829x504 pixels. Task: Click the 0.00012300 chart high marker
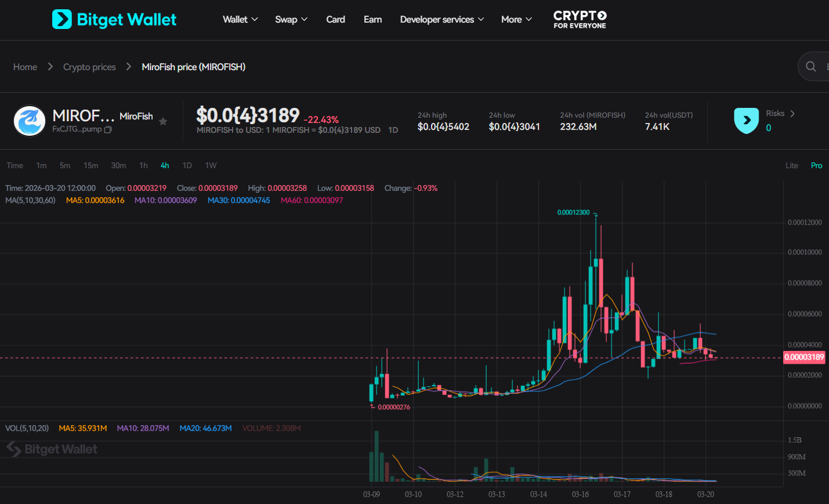pyautogui.click(x=573, y=212)
